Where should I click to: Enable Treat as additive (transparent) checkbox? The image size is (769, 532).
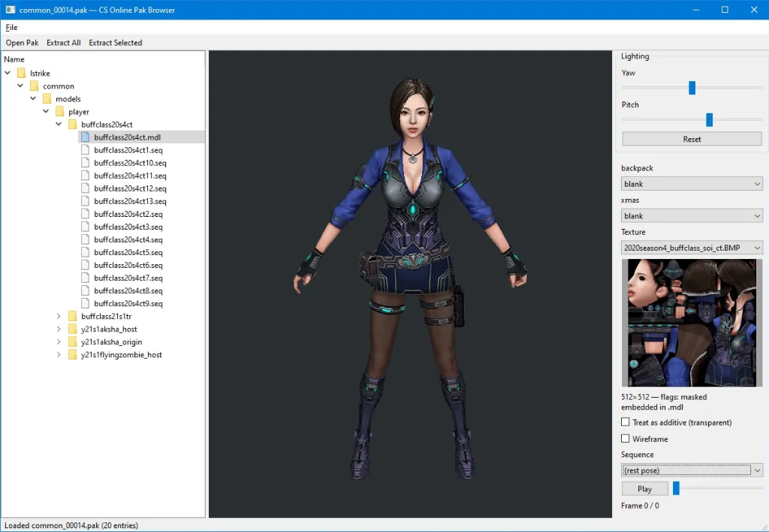626,422
